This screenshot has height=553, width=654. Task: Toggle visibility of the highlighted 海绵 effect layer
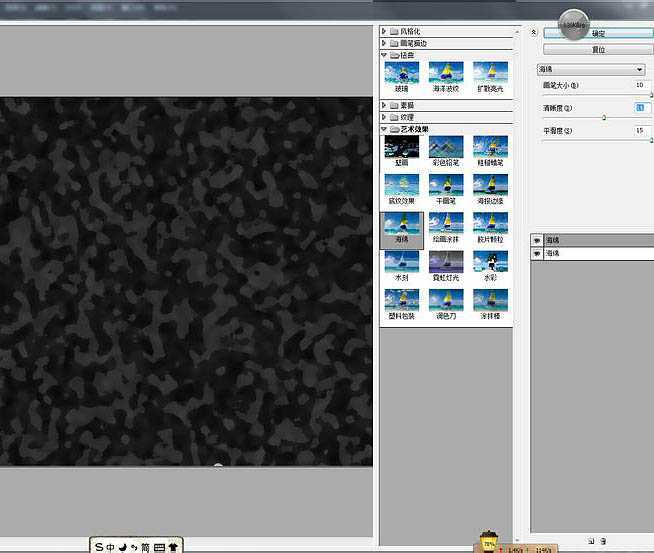[537, 240]
